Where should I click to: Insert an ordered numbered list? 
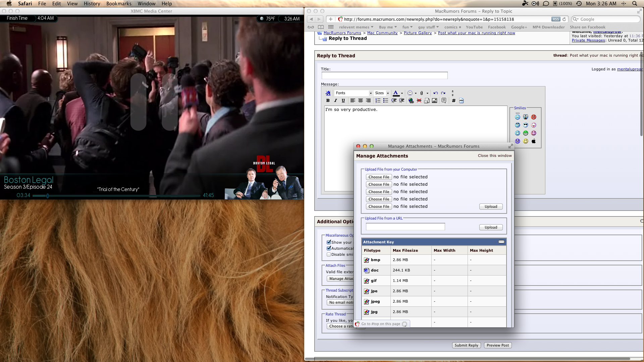(x=378, y=101)
